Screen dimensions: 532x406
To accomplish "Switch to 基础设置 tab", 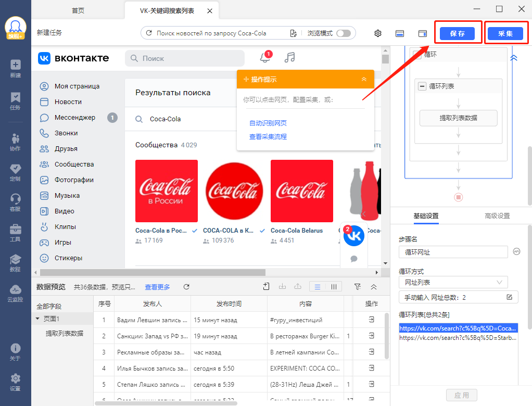I will pos(426,215).
